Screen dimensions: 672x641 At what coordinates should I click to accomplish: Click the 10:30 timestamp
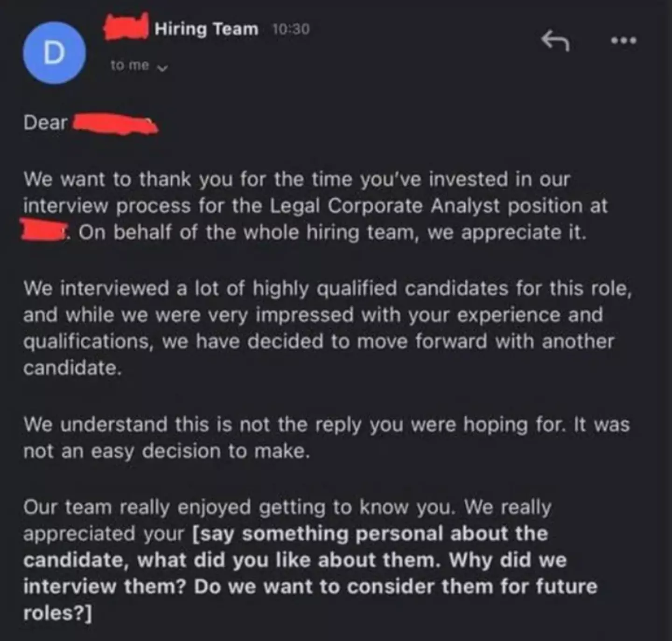291,29
